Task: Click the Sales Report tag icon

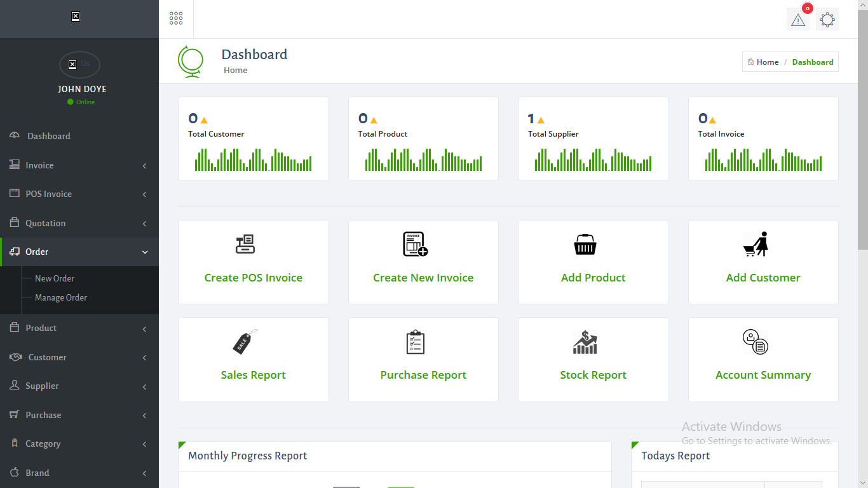Action: tap(245, 342)
